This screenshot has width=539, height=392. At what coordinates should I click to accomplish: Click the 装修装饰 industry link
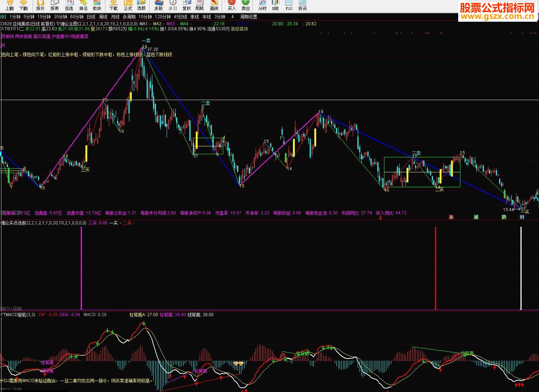(x=240, y=29)
